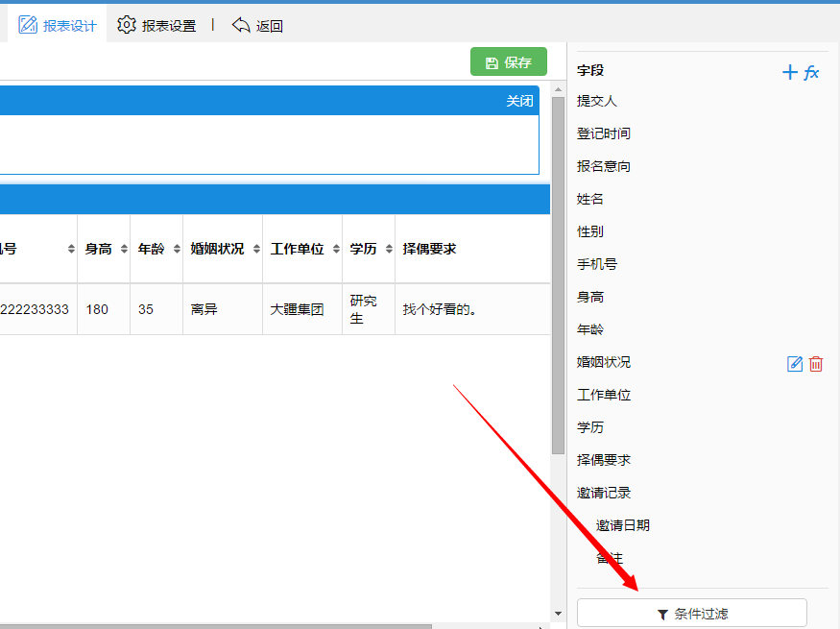The height and width of the screenshot is (629, 840).
Task: Select the 邀请日期 sub-field
Action: pos(623,525)
